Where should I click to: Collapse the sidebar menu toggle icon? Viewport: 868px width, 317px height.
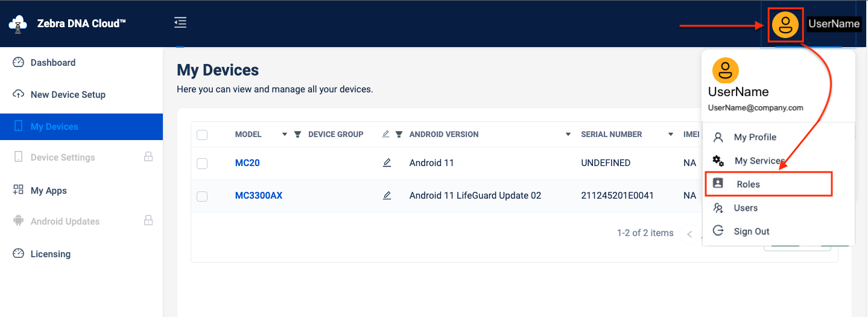180,23
